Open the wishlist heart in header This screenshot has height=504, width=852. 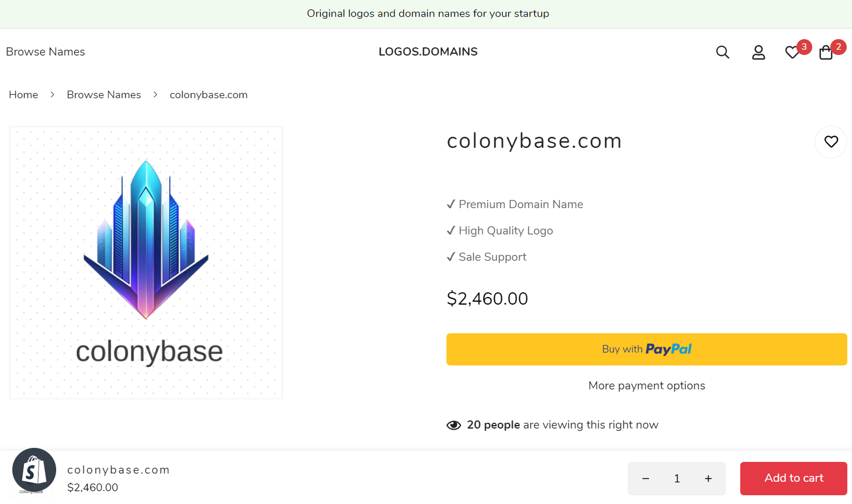click(x=792, y=53)
